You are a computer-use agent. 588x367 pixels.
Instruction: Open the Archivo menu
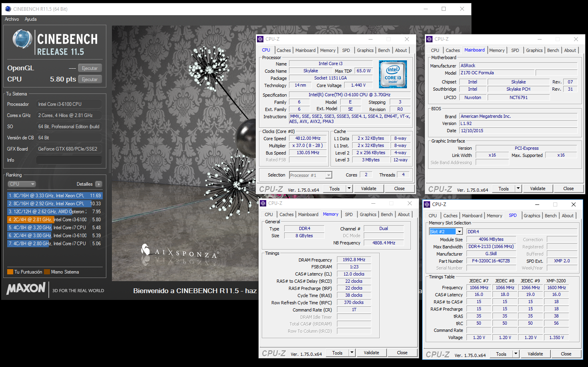12,19
